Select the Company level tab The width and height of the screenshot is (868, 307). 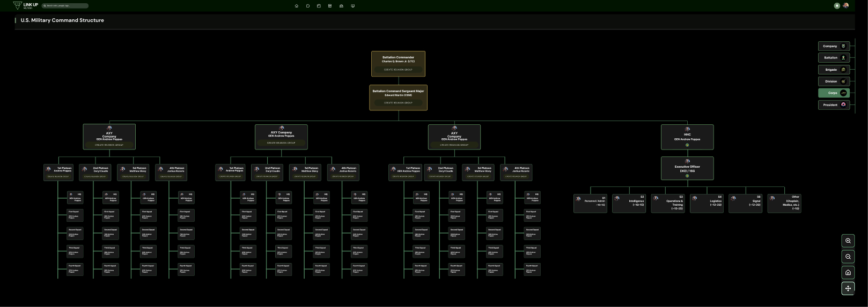click(834, 46)
